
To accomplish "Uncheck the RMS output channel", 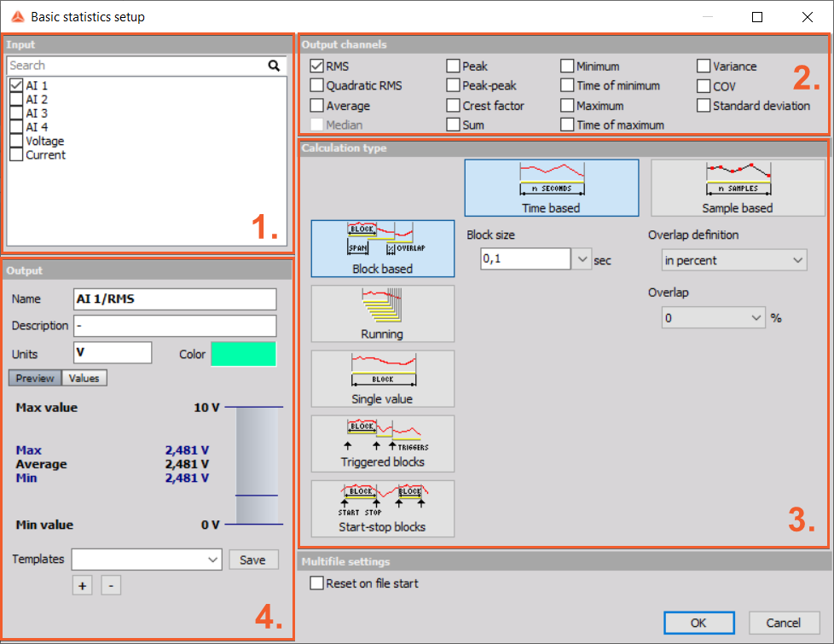I will click(316, 66).
